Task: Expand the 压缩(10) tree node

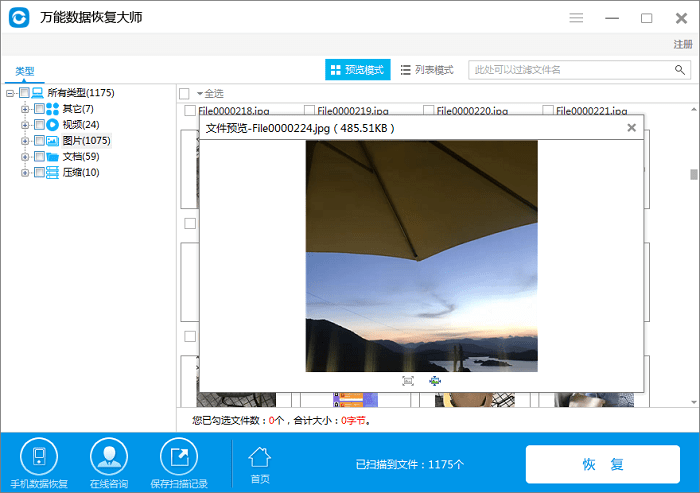Action: [x=25, y=173]
